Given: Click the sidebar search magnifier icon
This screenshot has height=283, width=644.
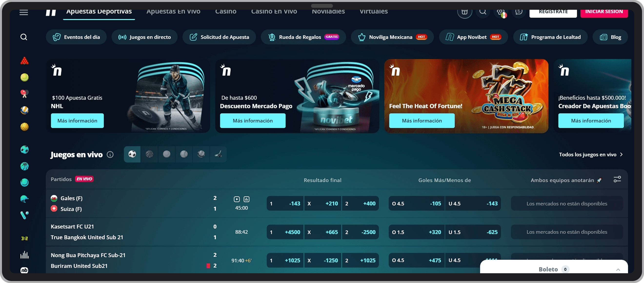Looking at the screenshot, I should coord(24,37).
